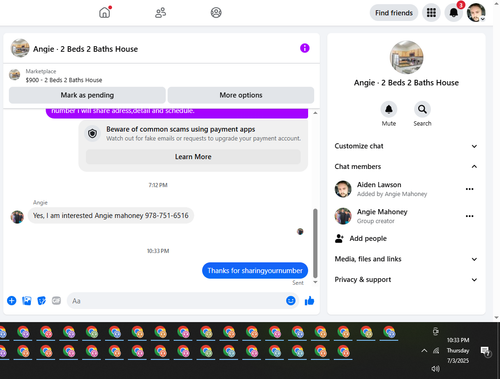Click Angie's avatar beside her message

(x=17, y=217)
